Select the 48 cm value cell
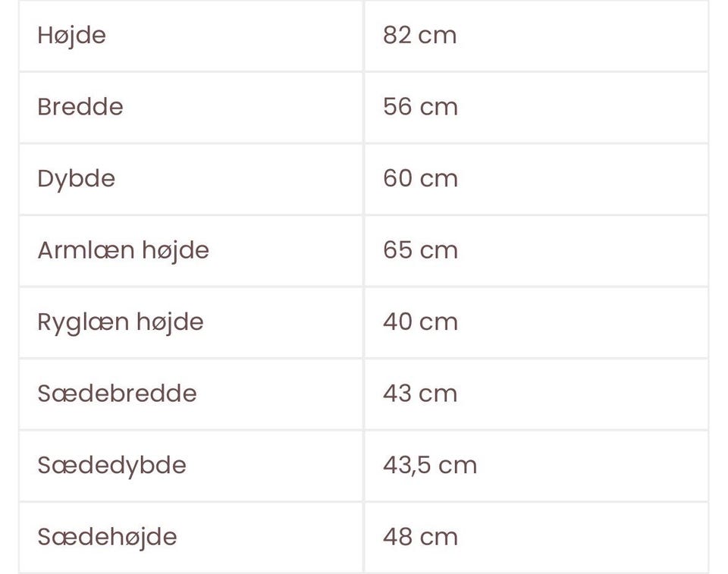The image size is (728, 574). pos(420,537)
